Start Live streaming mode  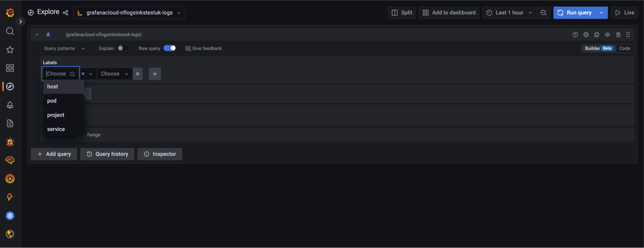[624, 13]
